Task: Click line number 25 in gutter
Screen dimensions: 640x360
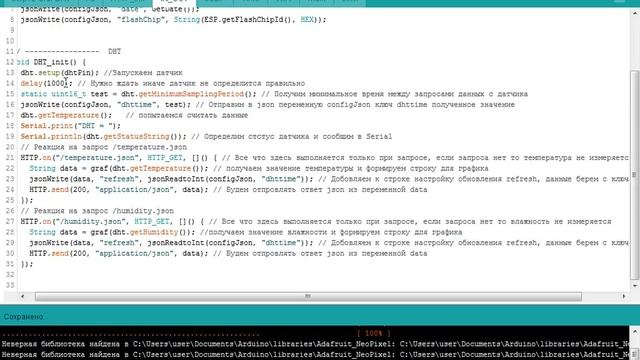Action: [10, 200]
